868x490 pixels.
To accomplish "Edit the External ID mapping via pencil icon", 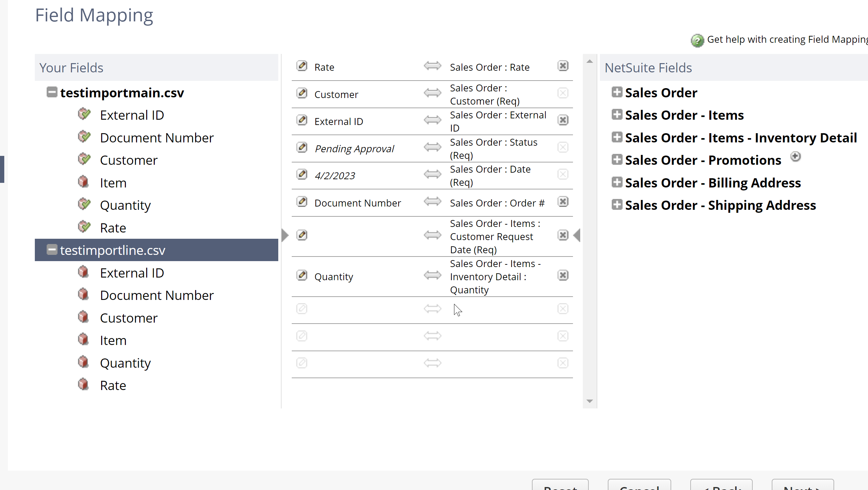I will click(302, 120).
